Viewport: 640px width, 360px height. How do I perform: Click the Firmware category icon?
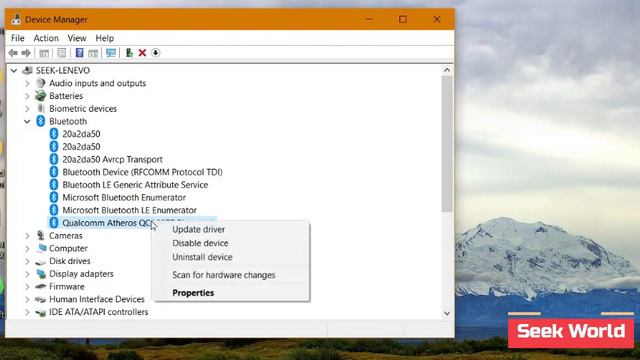click(x=40, y=287)
